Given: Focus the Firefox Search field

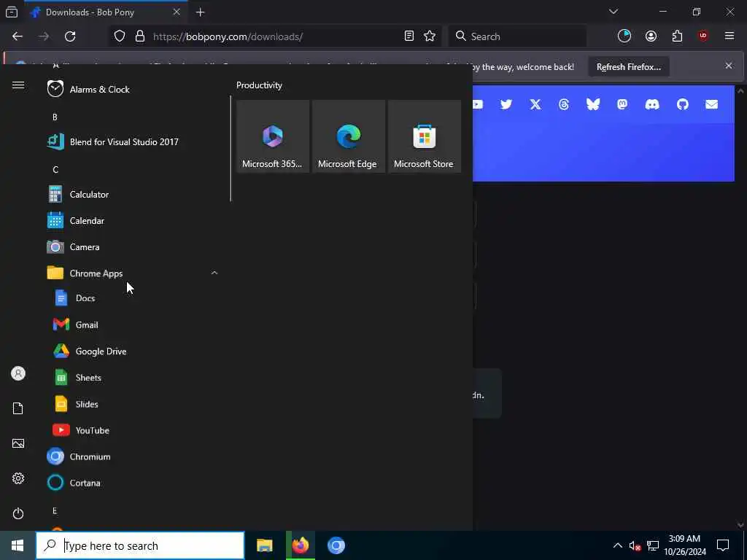Looking at the screenshot, I should coord(517,36).
